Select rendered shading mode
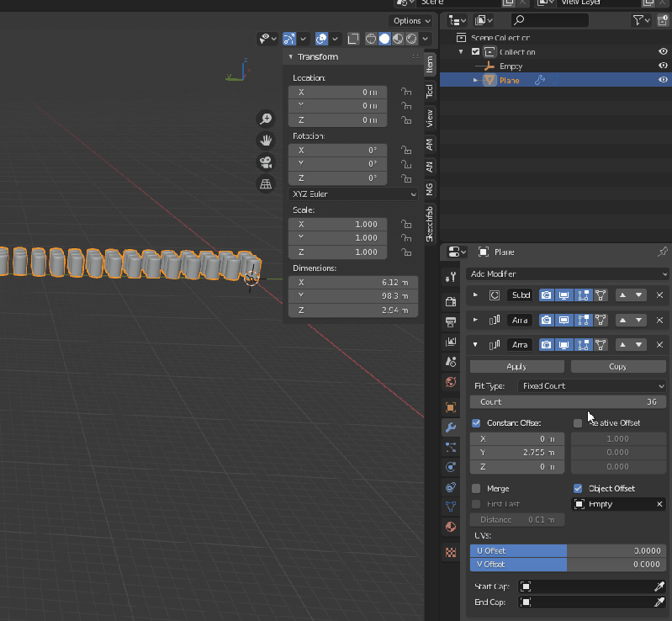The height and width of the screenshot is (621, 672). [411, 39]
